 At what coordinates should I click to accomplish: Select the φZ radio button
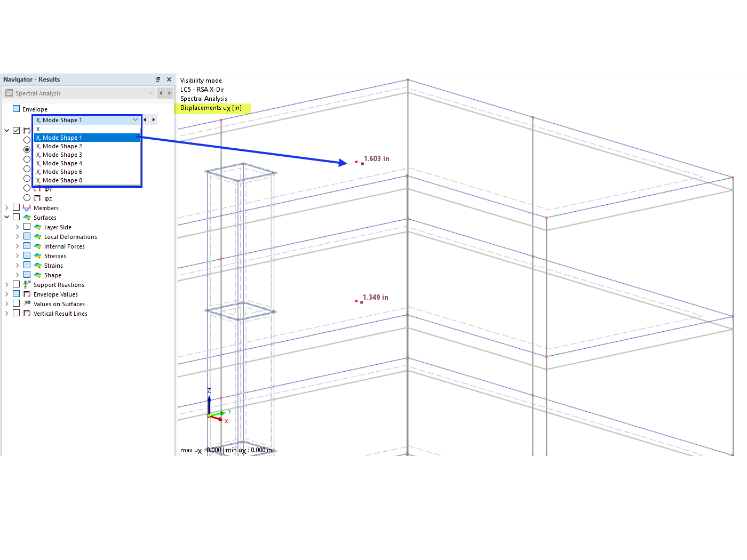(x=27, y=197)
